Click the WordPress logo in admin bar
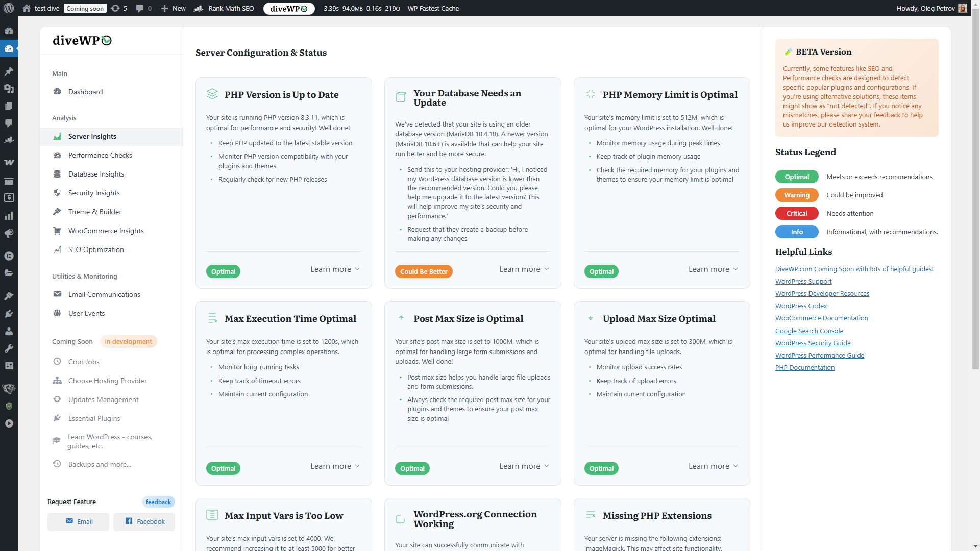The height and width of the screenshot is (551, 980). point(9,8)
